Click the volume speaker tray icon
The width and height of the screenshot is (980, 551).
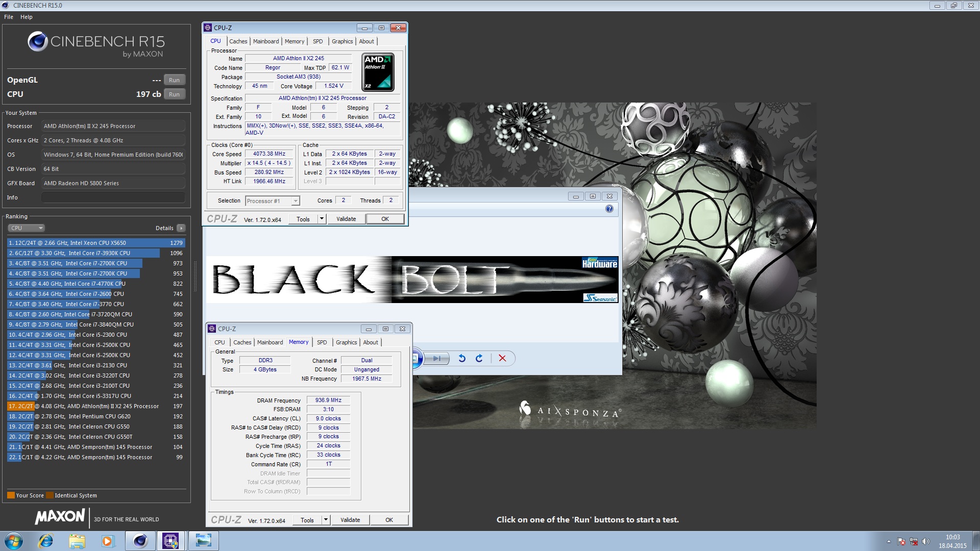926,542
